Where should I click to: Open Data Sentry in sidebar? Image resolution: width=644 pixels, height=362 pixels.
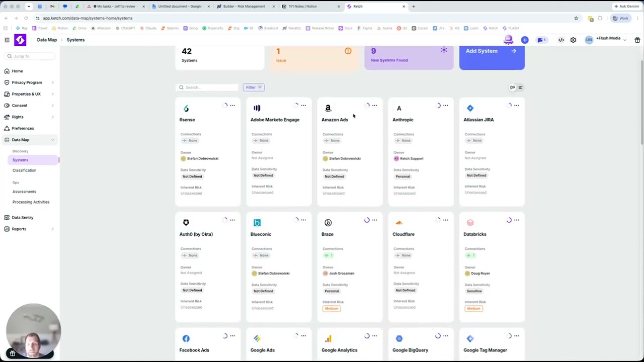pyautogui.click(x=23, y=218)
